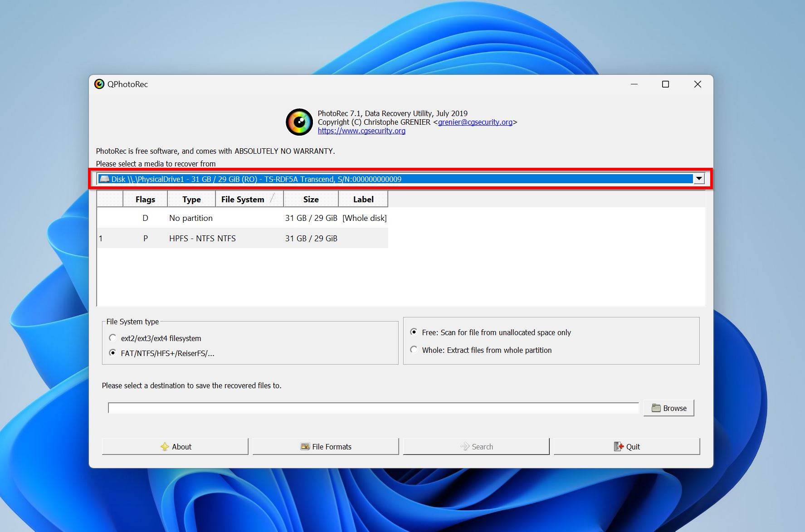The width and height of the screenshot is (805, 532).
Task: Click the Browse button for destination
Action: [x=668, y=408]
